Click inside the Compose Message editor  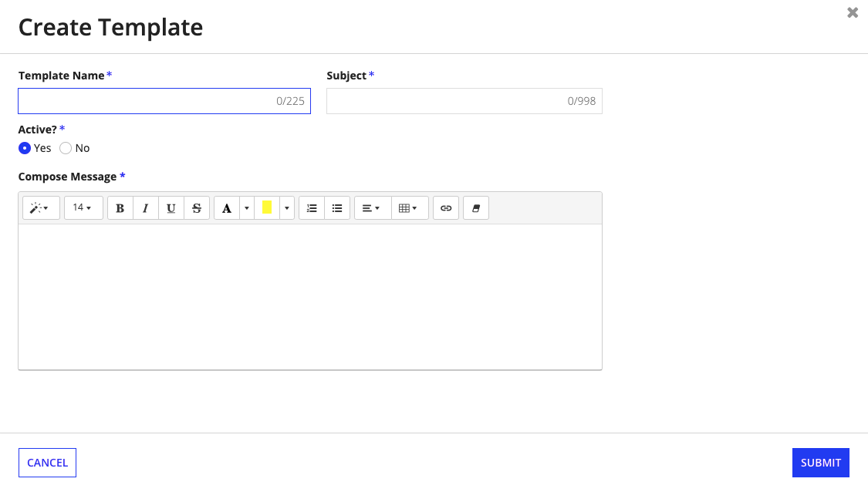pos(310,297)
